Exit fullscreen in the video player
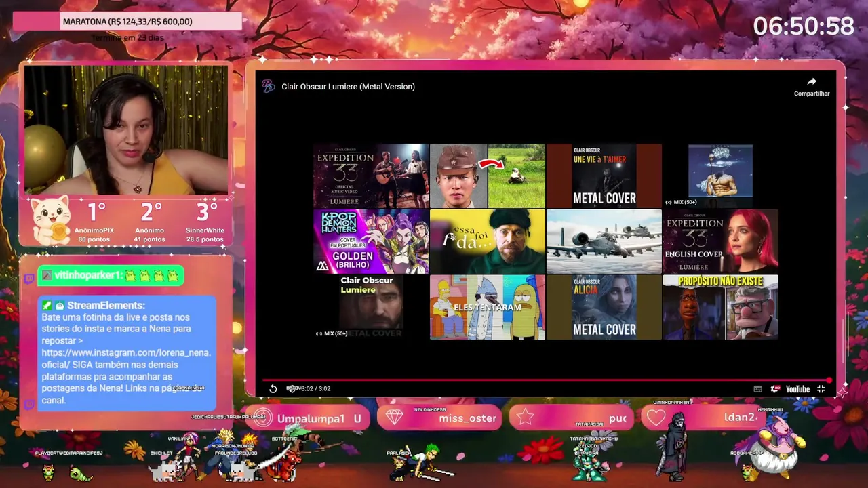This screenshot has height=488, width=868. pyautogui.click(x=821, y=389)
